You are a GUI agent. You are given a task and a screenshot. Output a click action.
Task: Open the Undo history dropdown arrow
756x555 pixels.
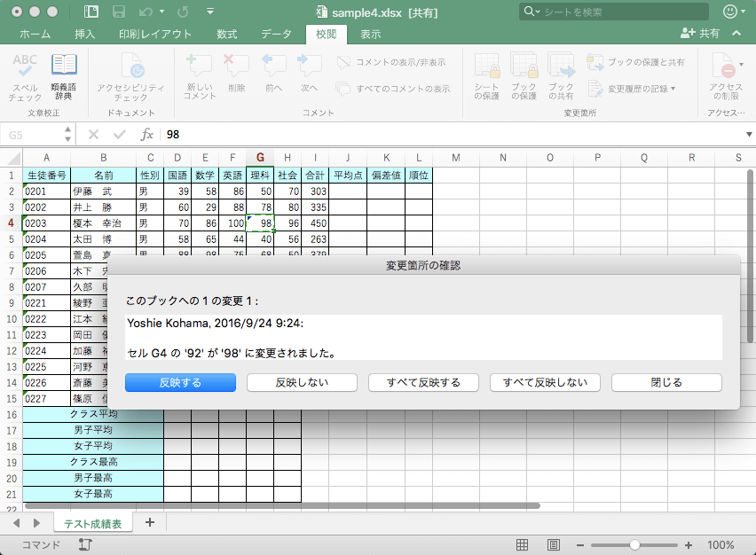[162, 12]
